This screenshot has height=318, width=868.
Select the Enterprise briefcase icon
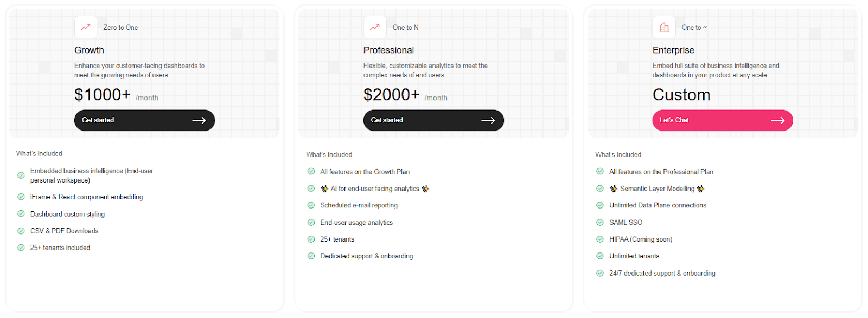click(x=663, y=27)
